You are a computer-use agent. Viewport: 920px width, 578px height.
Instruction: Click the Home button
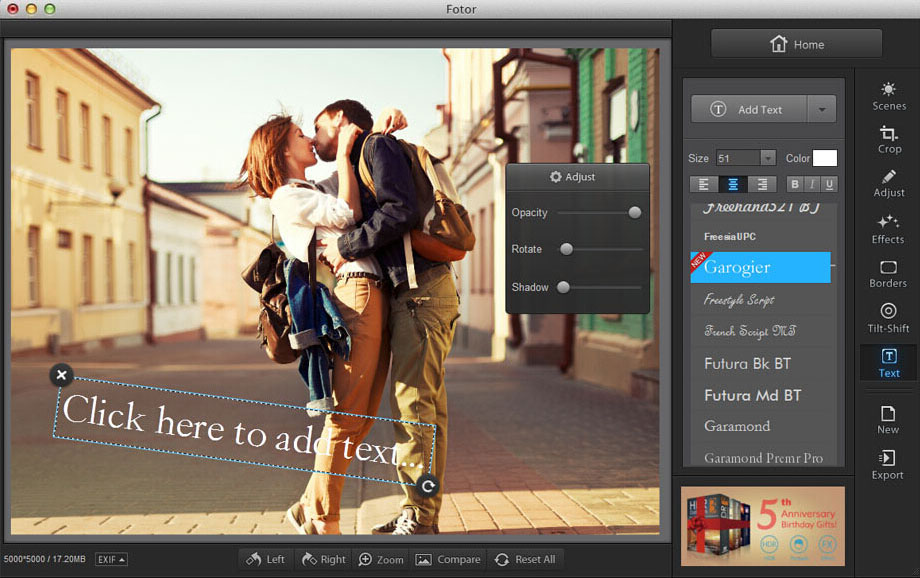tap(797, 44)
